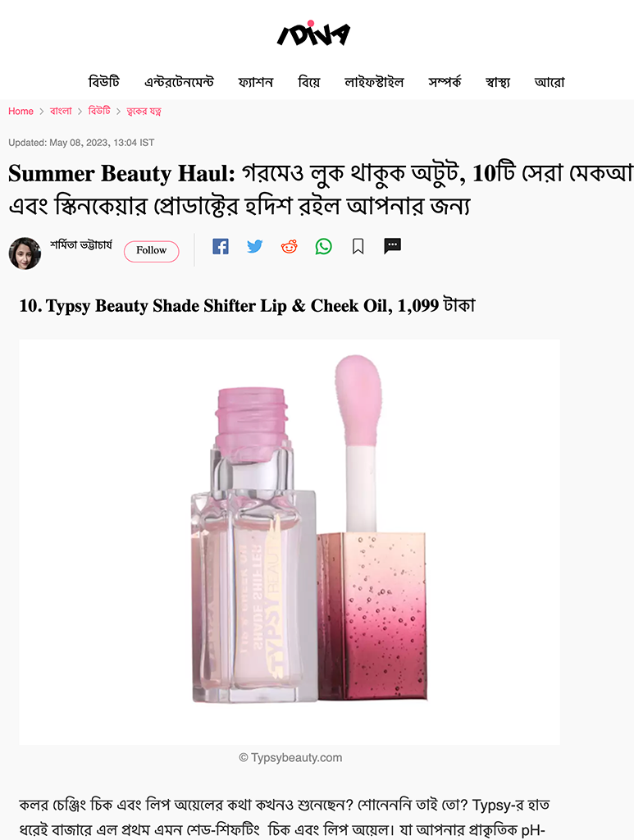
Task: Open the বিউটি menu item
Action: click(x=104, y=82)
